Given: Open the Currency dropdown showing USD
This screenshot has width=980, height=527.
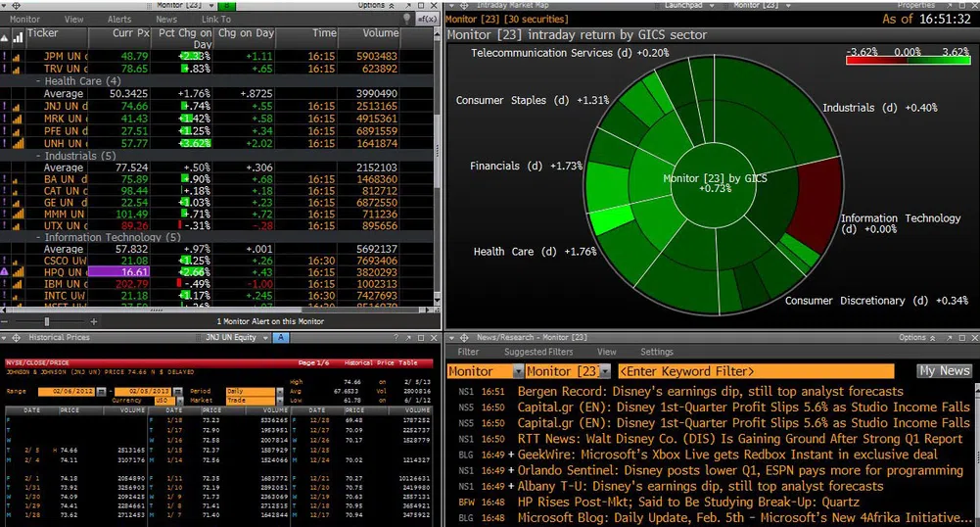Looking at the screenshot, I should 180,400.
